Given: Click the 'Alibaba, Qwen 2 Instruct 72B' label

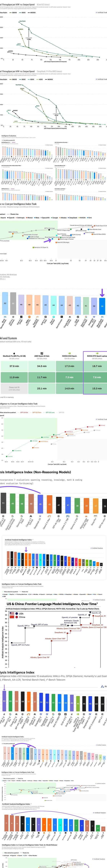Looking at the screenshot, I should tap(68, 628).
